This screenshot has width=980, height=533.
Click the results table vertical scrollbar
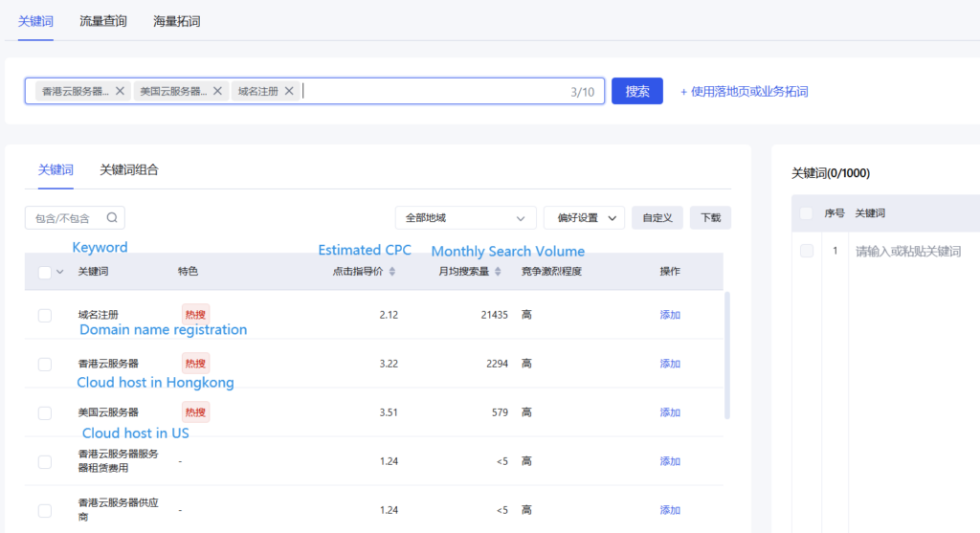[727, 355]
